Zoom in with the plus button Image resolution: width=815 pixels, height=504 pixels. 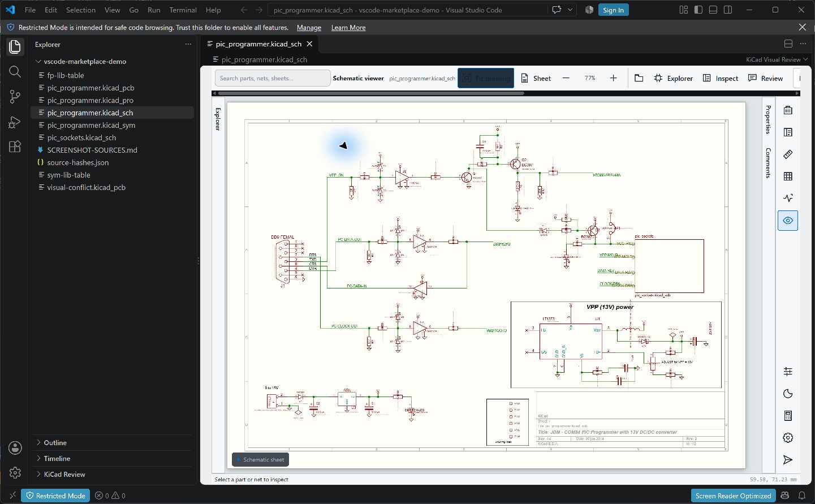[x=613, y=78]
